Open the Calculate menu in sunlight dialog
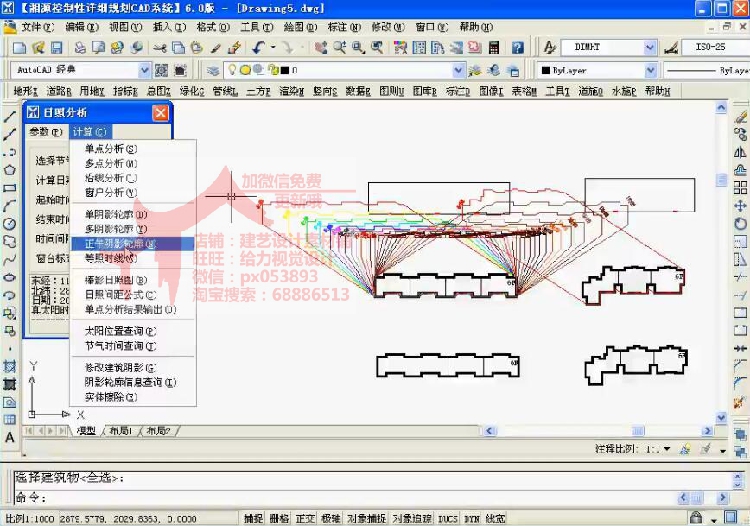The height and width of the screenshot is (526, 750). click(x=89, y=132)
